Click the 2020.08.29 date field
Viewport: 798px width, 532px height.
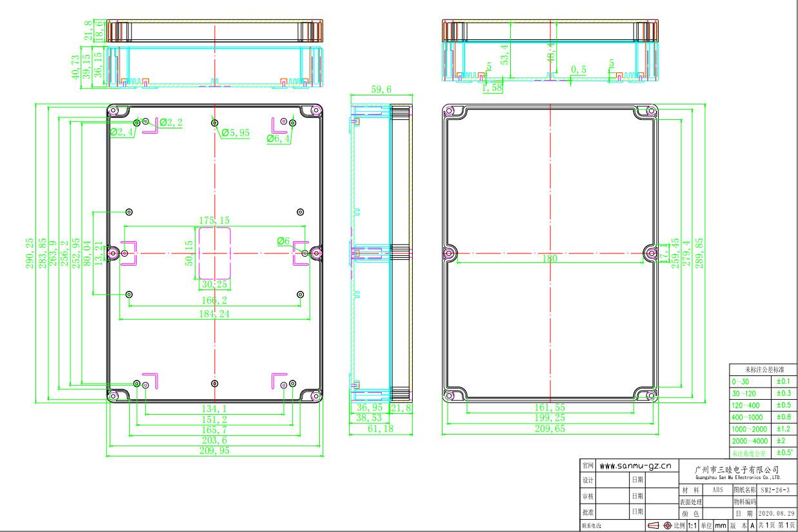[x=777, y=513]
